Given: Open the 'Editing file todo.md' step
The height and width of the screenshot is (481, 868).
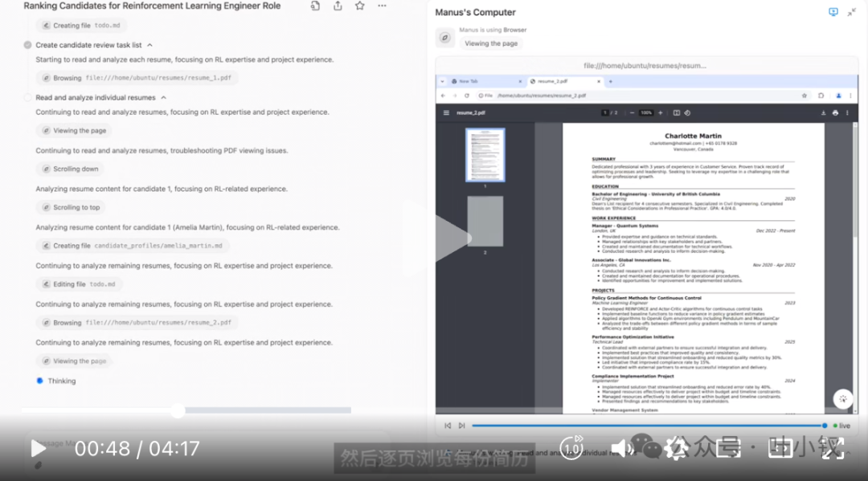Looking at the screenshot, I should pos(79,284).
